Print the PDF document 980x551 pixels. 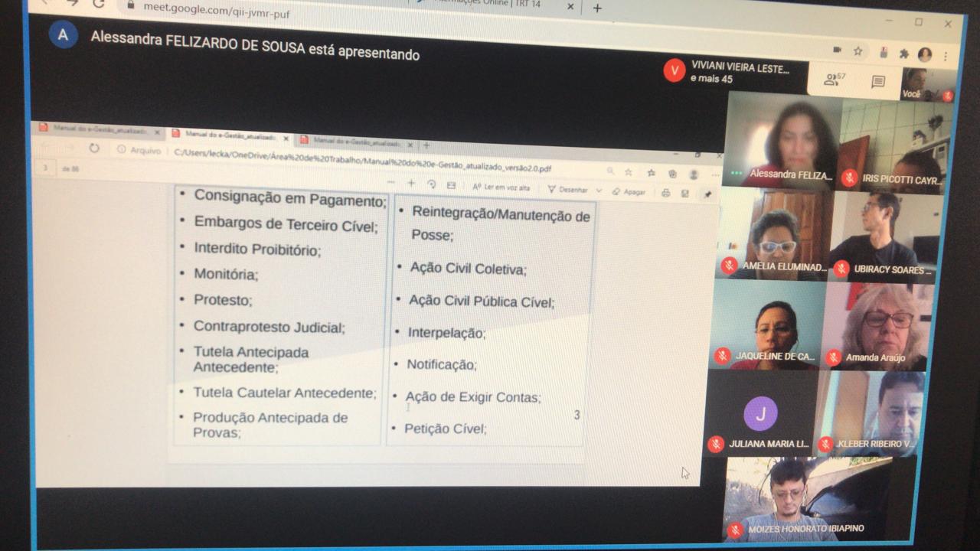665,191
